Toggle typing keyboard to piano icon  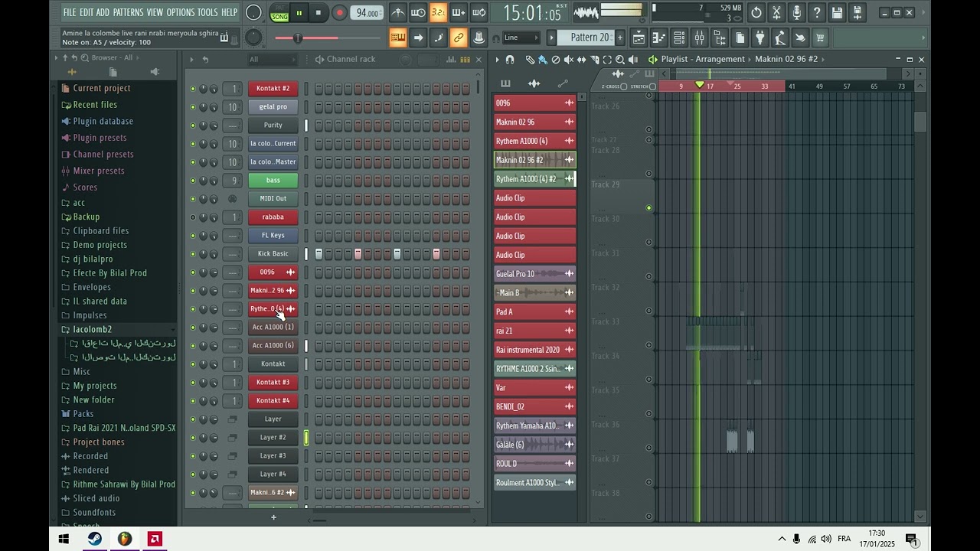click(398, 37)
